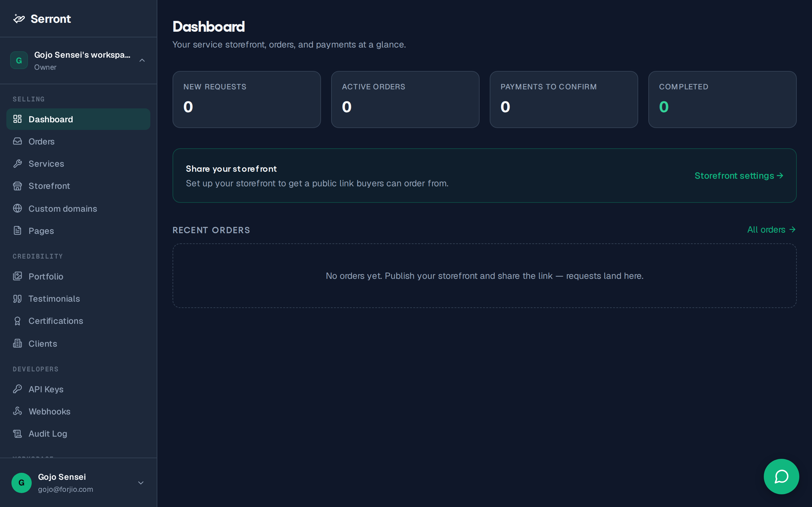Click the Portfolio image icon
The image size is (812, 507).
pos(17,276)
